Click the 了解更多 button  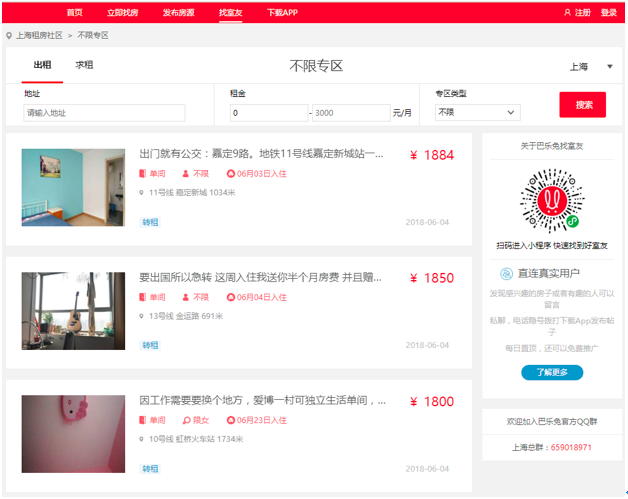click(x=551, y=372)
